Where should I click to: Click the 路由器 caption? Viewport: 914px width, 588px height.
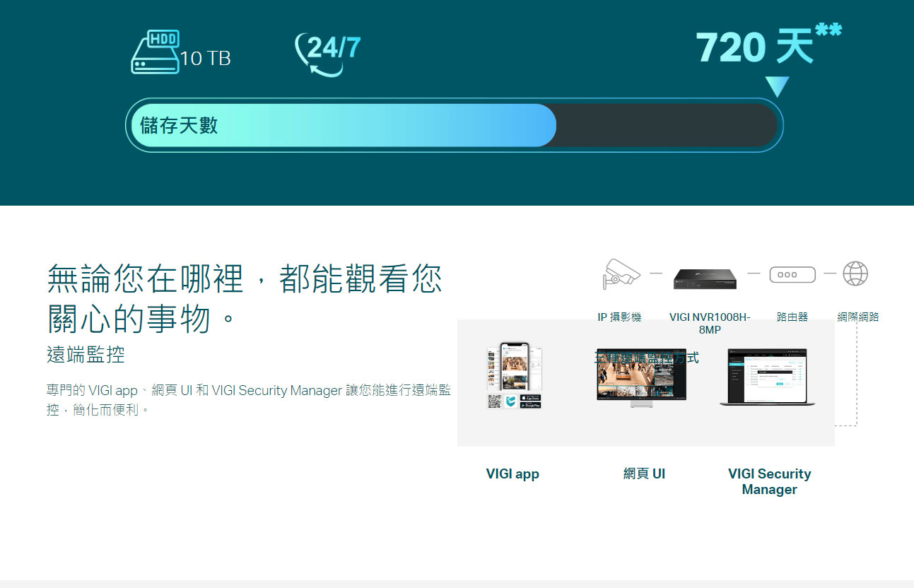coord(792,317)
